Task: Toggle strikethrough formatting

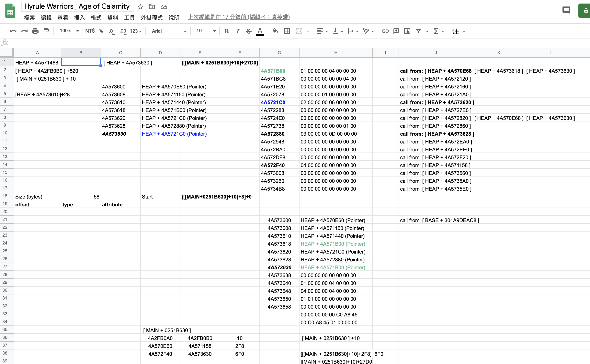Action: click(249, 31)
